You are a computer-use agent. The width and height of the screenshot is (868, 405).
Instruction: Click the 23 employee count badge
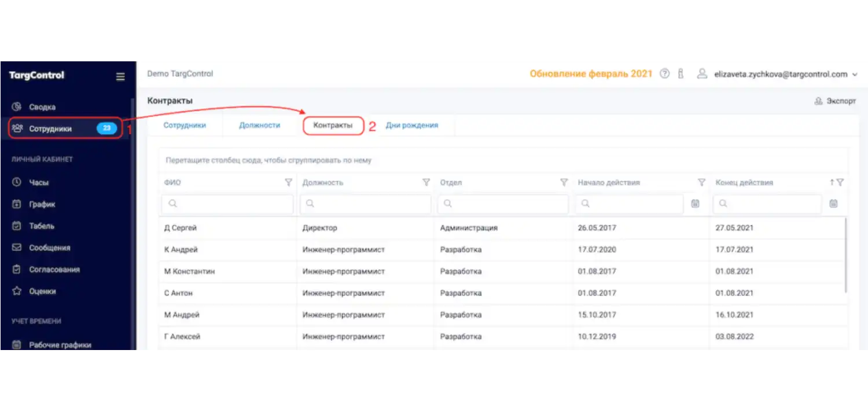[x=106, y=128]
